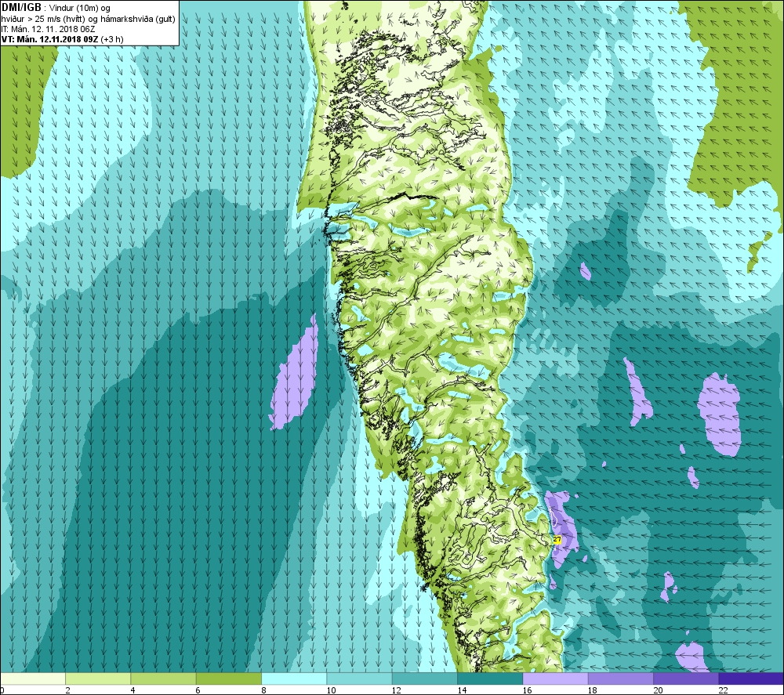Image resolution: width=784 pixels, height=695 pixels.
Task: Select the green 4–6 legend swatch
Action: tap(164, 679)
